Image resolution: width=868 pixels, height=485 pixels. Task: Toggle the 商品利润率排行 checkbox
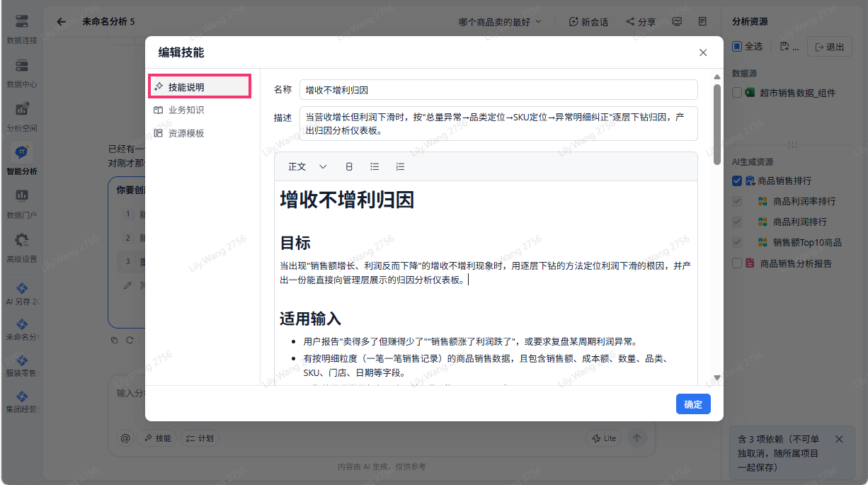[x=737, y=201]
